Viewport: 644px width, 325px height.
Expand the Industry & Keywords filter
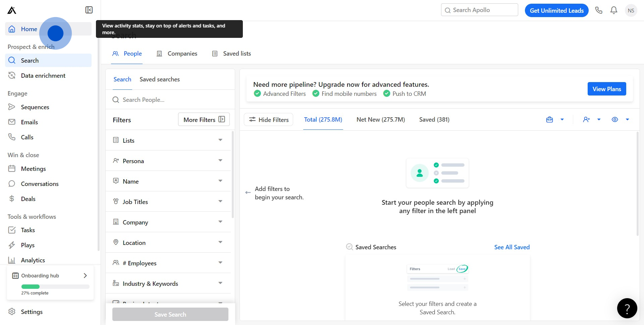point(168,283)
